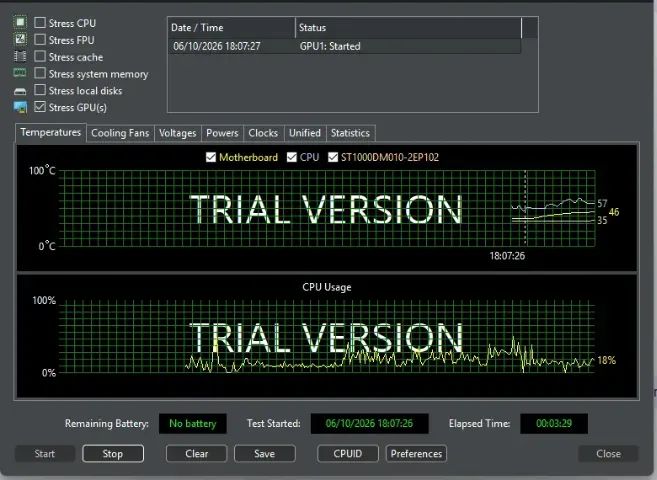Select the Temperatures tab

click(51, 132)
